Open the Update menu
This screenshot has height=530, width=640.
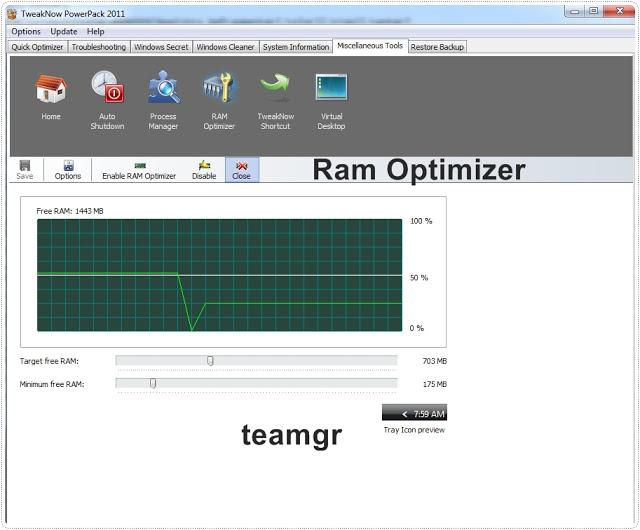click(x=64, y=31)
